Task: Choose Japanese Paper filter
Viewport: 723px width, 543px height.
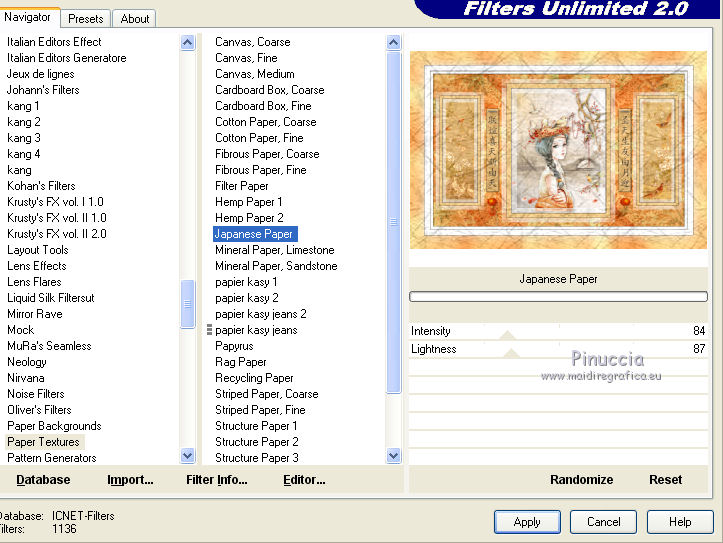Action: (x=255, y=234)
